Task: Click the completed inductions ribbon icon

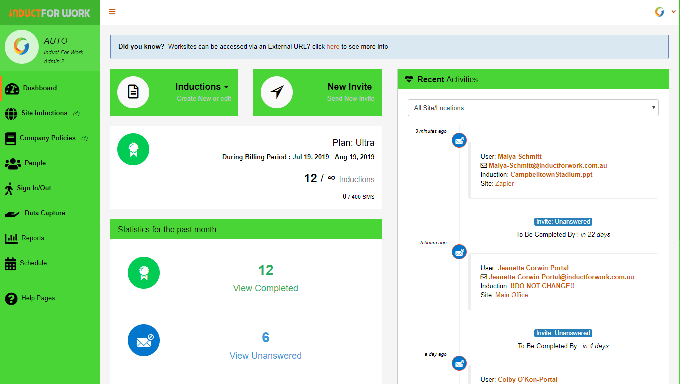Action: (x=144, y=273)
